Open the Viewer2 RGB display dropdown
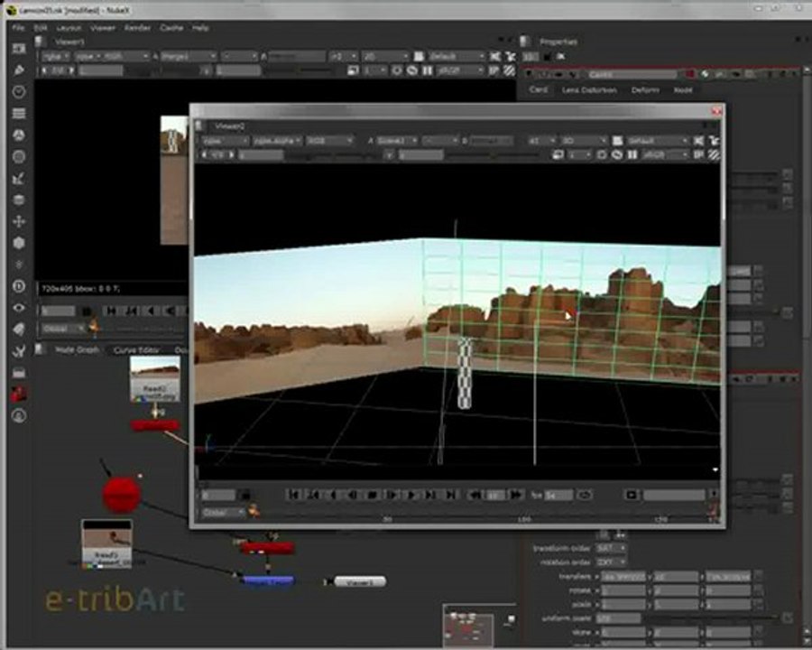Image resolution: width=812 pixels, height=650 pixels. pyautogui.click(x=330, y=141)
